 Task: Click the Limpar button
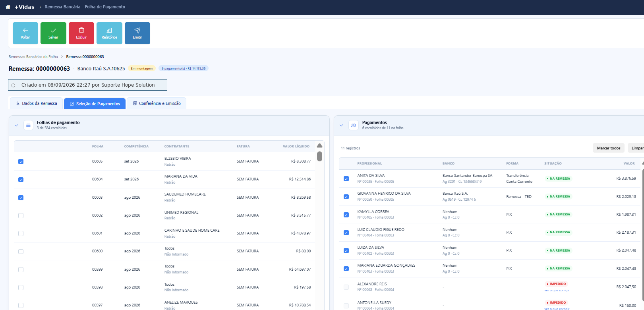click(x=636, y=148)
